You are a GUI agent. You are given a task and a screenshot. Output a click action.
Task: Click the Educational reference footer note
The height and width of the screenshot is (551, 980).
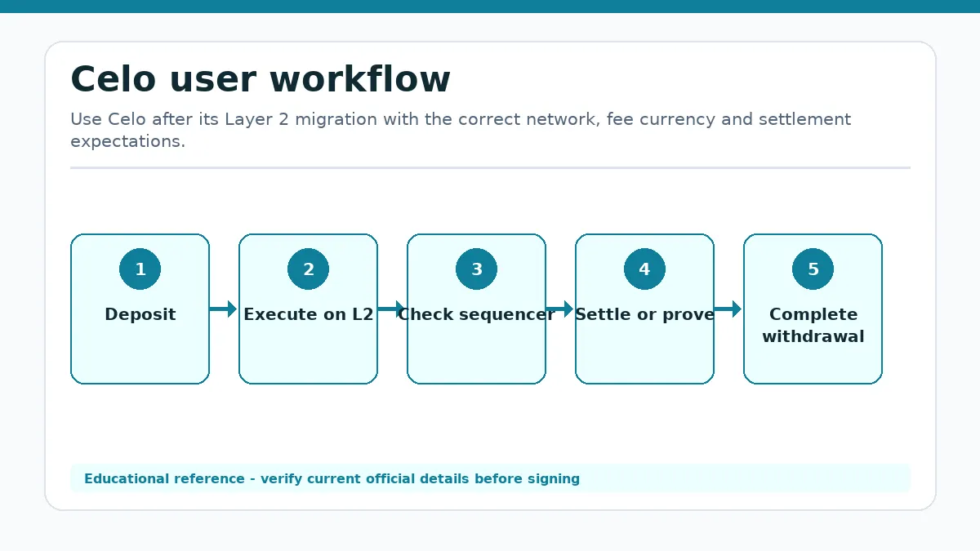pos(332,479)
